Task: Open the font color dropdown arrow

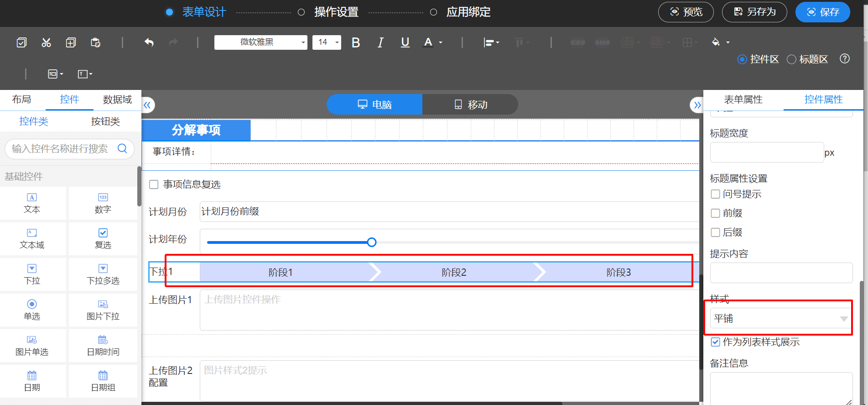Action: pyautogui.click(x=441, y=42)
